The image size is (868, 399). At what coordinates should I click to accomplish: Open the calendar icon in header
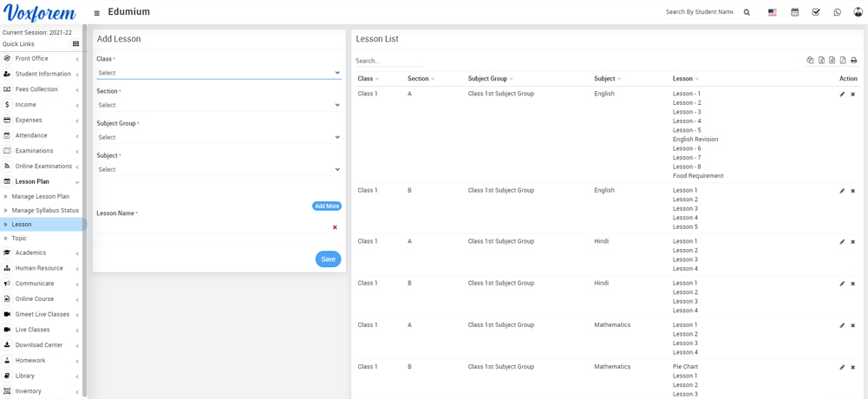pos(794,13)
